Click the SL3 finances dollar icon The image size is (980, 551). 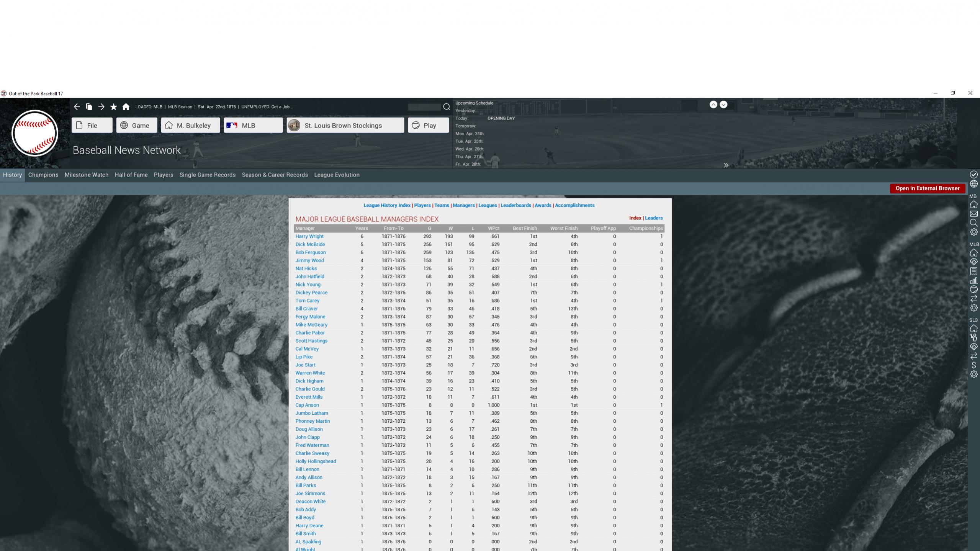pyautogui.click(x=973, y=365)
